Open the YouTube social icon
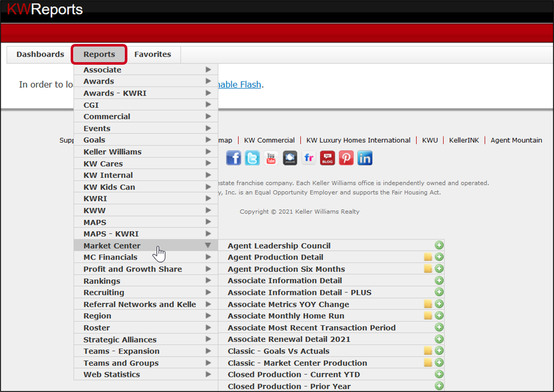The height and width of the screenshot is (392, 554). point(271,158)
